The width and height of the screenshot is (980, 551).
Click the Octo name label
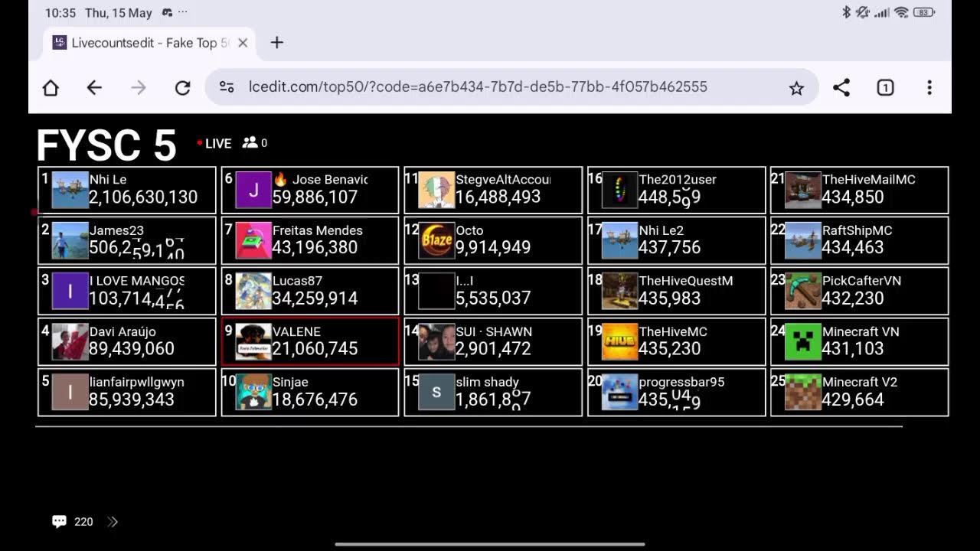469,230
